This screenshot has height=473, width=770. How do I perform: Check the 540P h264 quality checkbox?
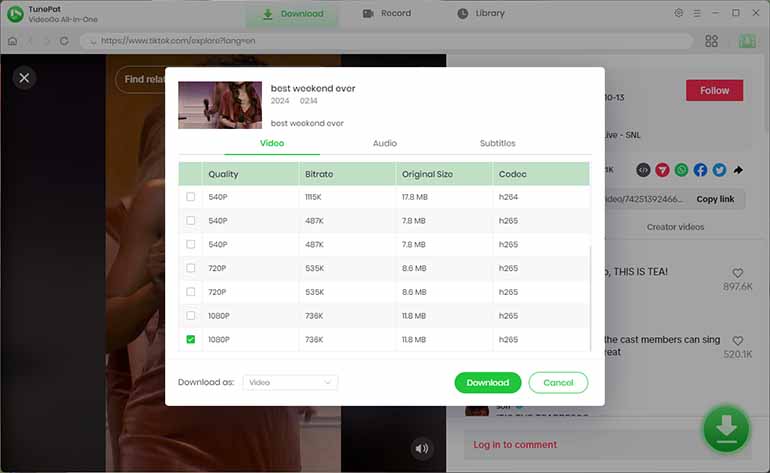pyautogui.click(x=191, y=197)
